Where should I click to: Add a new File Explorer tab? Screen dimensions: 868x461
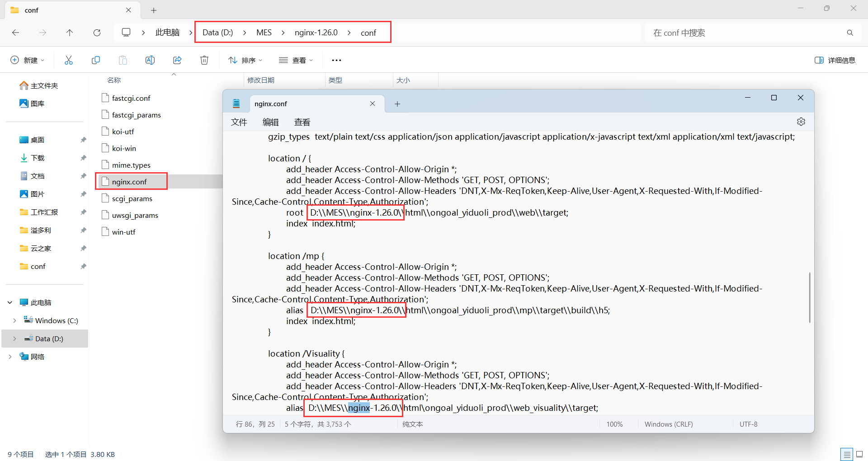click(x=154, y=10)
